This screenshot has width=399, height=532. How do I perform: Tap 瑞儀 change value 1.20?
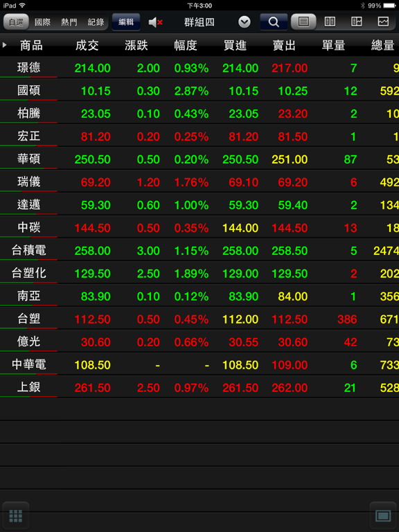pos(148,183)
